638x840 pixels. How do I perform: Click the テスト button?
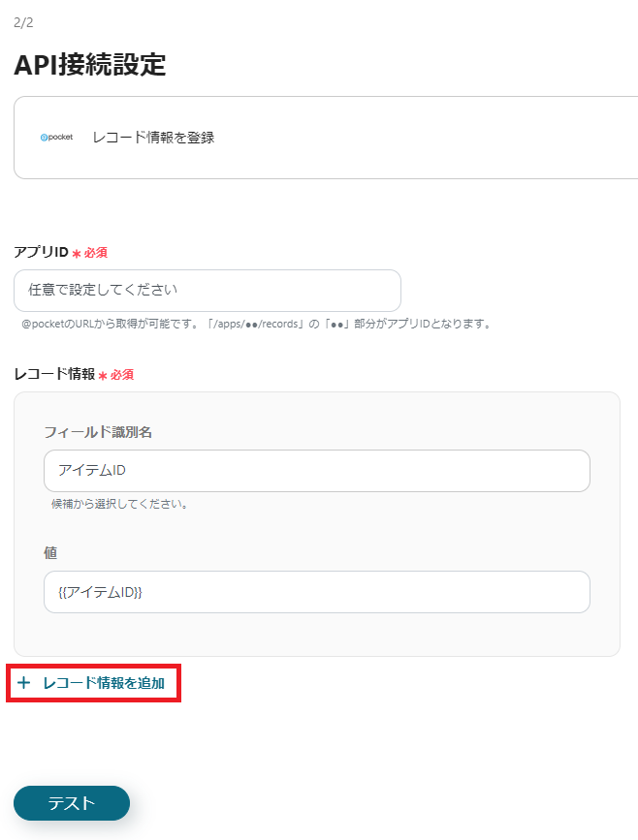point(71,803)
